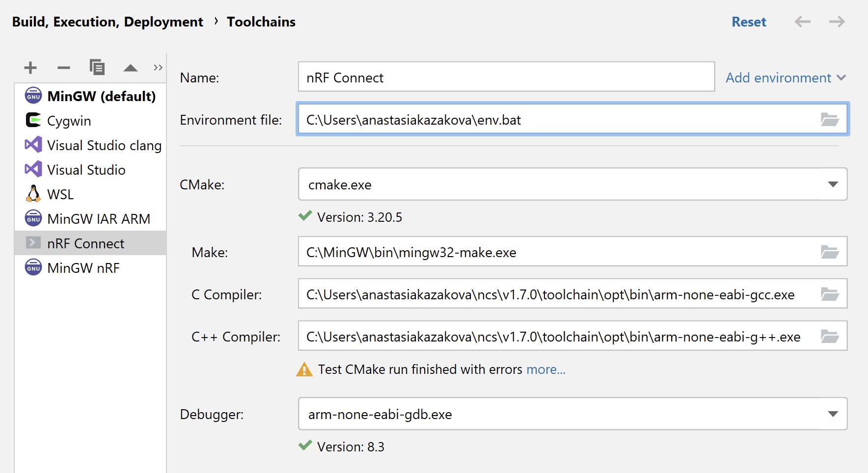Viewport: 868px width, 473px height.
Task: Open Add environment dropdown
Action: (786, 78)
